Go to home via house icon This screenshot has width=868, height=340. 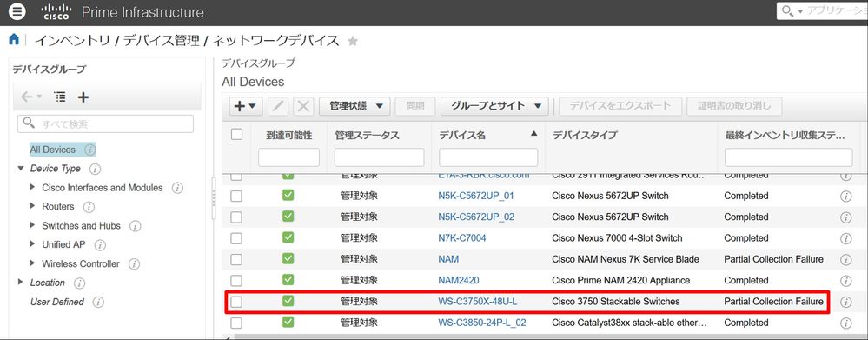click(x=14, y=39)
